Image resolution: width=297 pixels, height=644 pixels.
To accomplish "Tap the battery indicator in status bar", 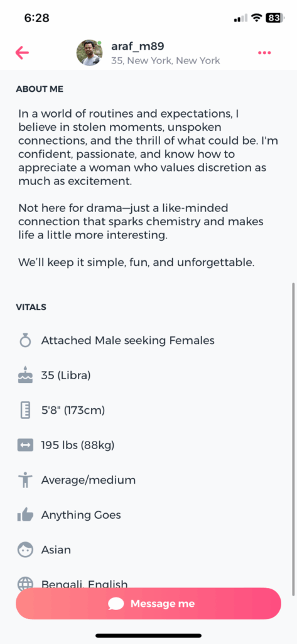I will pyautogui.click(x=273, y=18).
